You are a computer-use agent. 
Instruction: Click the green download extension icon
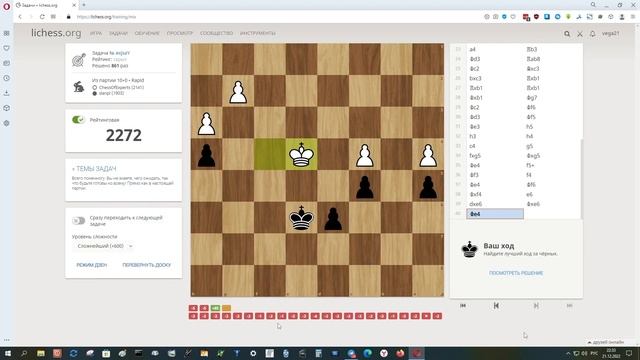click(568, 17)
